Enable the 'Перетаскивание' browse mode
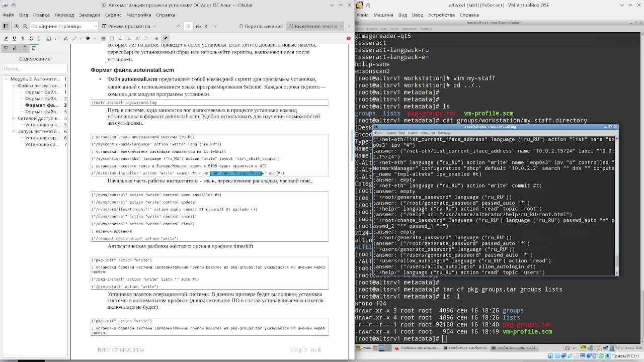This screenshot has height=362, width=644. pos(261,26)
